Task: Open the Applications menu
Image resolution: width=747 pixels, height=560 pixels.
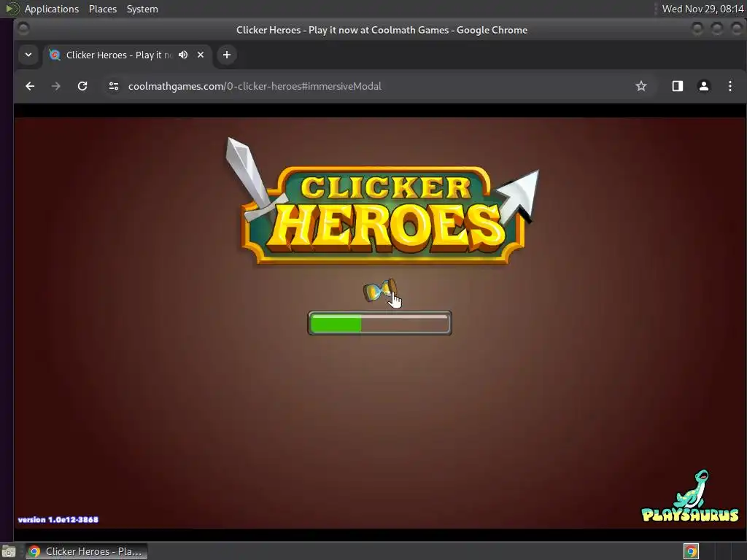Action: coord(52,9)
